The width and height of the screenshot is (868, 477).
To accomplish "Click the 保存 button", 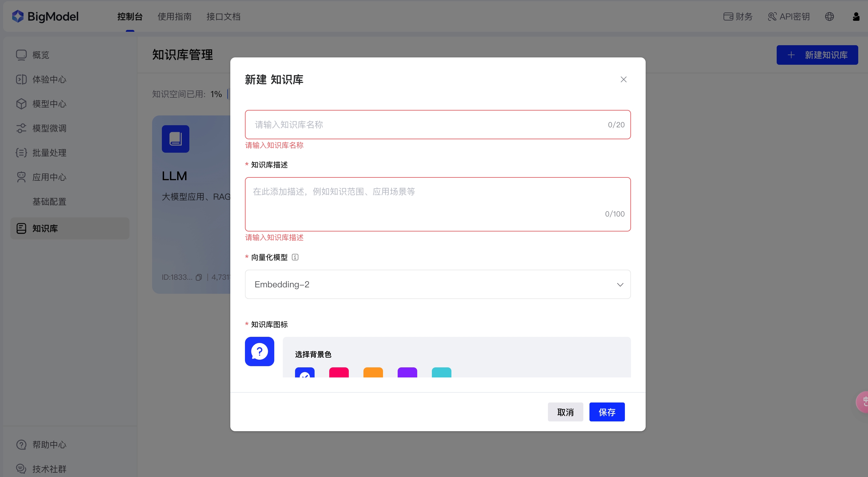I will click(607, 412).
